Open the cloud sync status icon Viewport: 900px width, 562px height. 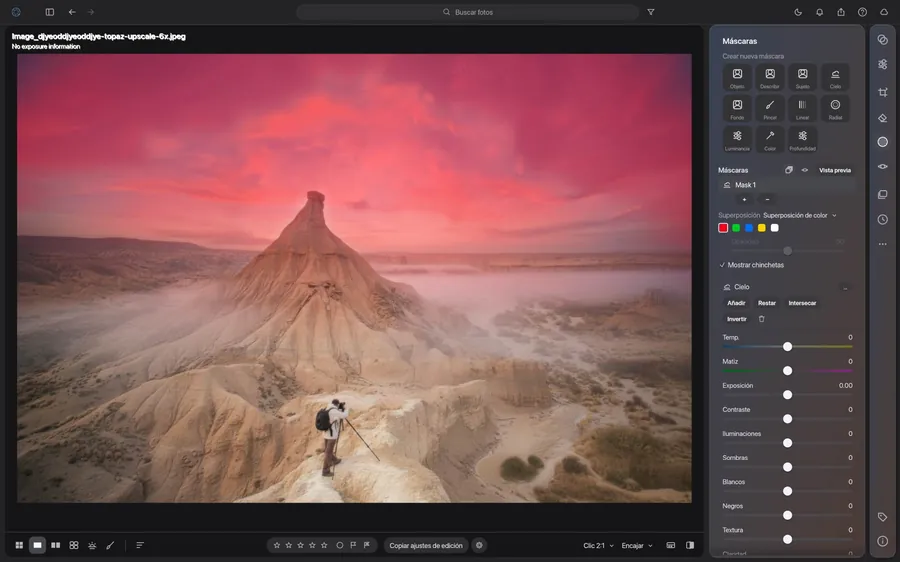click(x=884, y=12)
